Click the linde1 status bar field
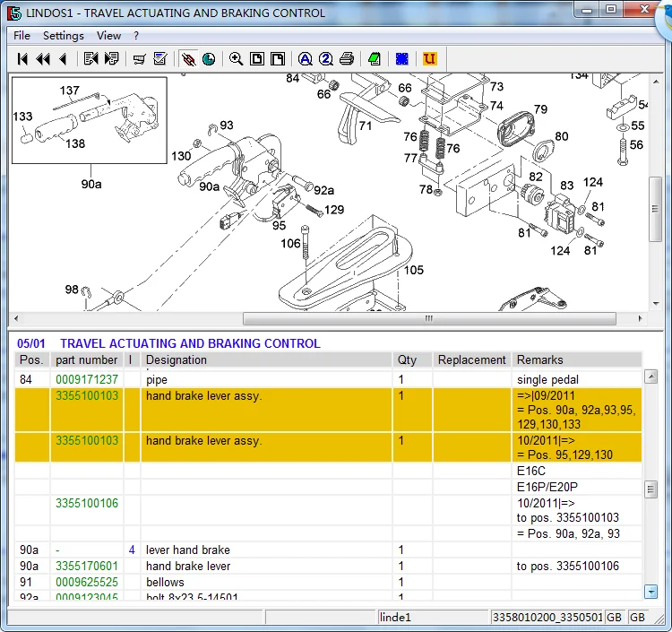Screen dimensions: 672x632 [x=433, y=618]
